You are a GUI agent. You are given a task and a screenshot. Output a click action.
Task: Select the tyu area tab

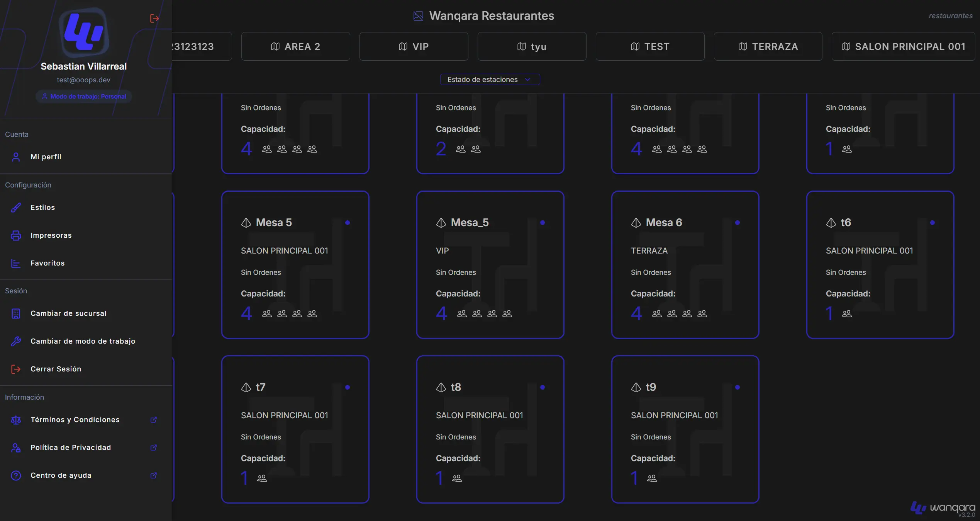pyautogui.click(x=532, y=46)
